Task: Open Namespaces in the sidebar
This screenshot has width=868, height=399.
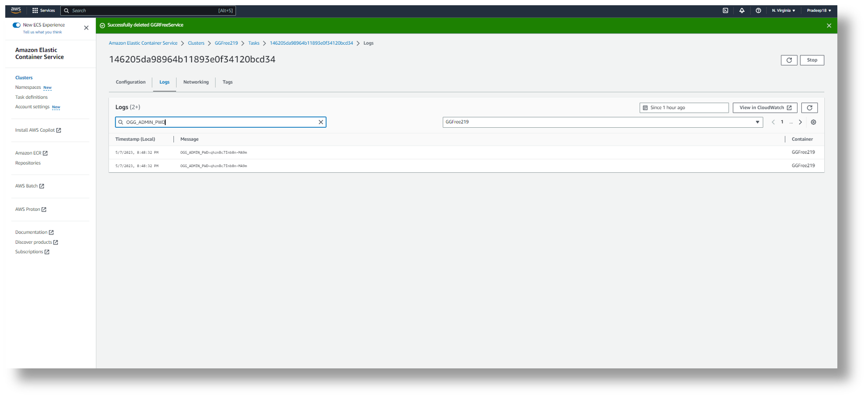Action: point(28,87)
